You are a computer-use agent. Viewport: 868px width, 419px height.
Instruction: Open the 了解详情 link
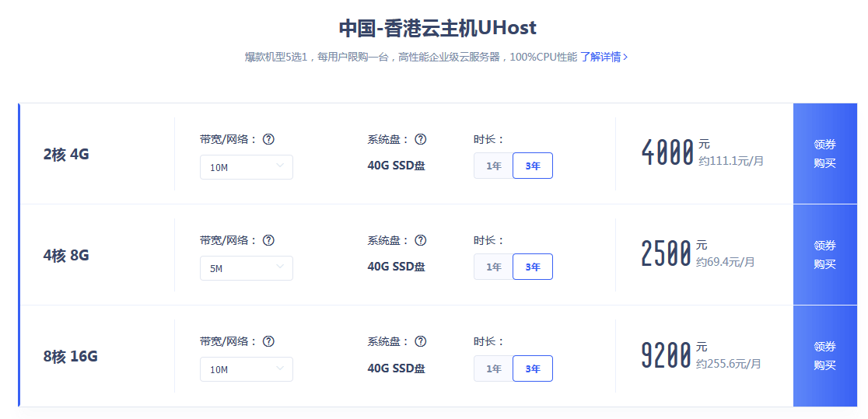click(x=604, y=57)
